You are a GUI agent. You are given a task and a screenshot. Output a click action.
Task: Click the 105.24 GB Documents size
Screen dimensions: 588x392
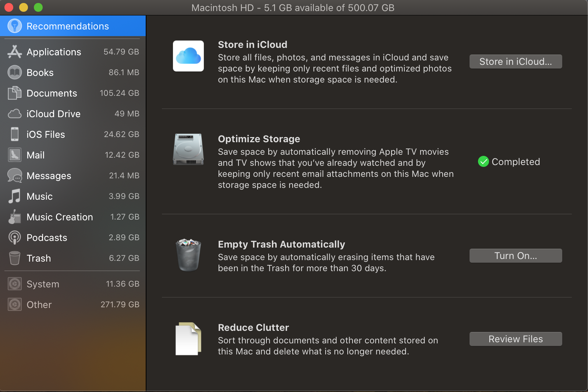119,93
